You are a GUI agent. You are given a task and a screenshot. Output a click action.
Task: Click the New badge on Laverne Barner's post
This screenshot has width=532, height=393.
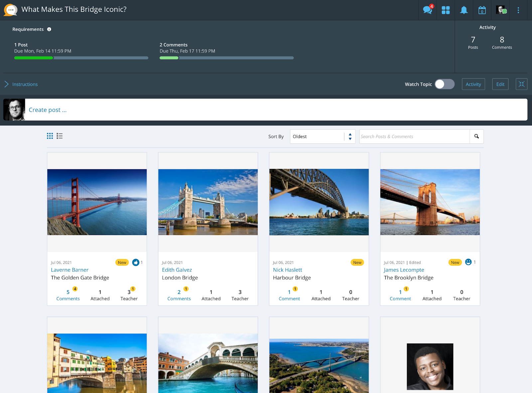click(122, 262)
